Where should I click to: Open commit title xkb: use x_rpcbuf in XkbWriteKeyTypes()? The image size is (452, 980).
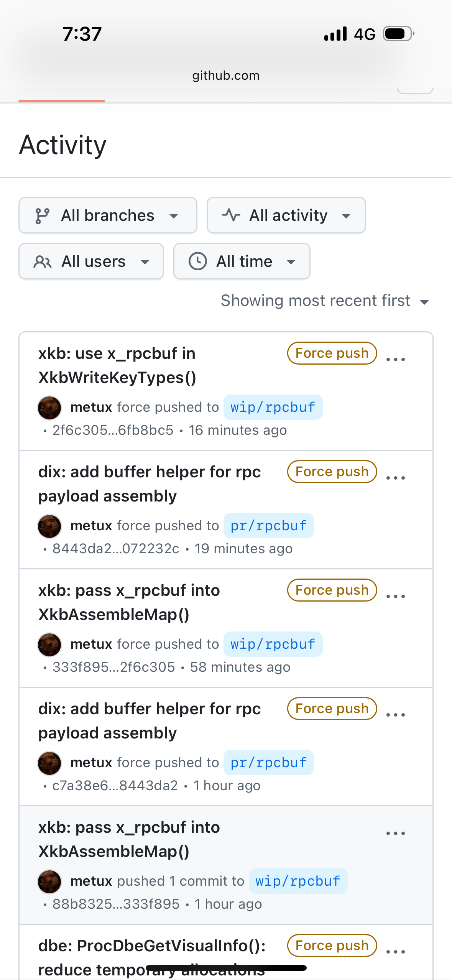[117, 365]
